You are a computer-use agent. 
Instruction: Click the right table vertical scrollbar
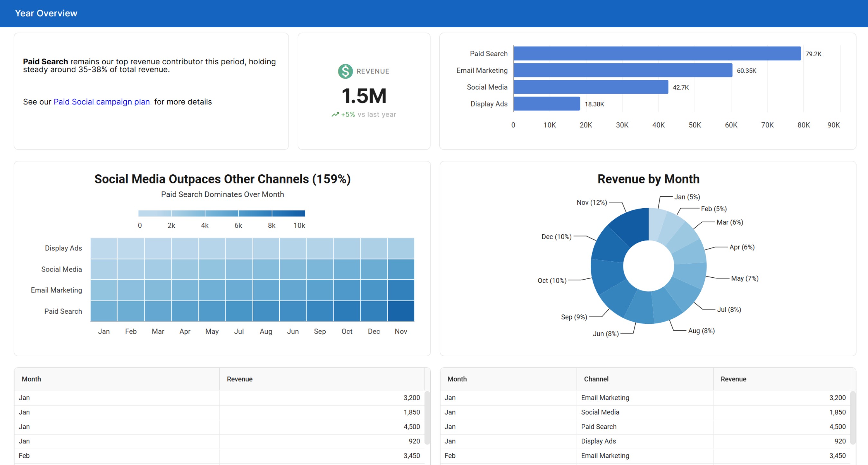point(853,418)
